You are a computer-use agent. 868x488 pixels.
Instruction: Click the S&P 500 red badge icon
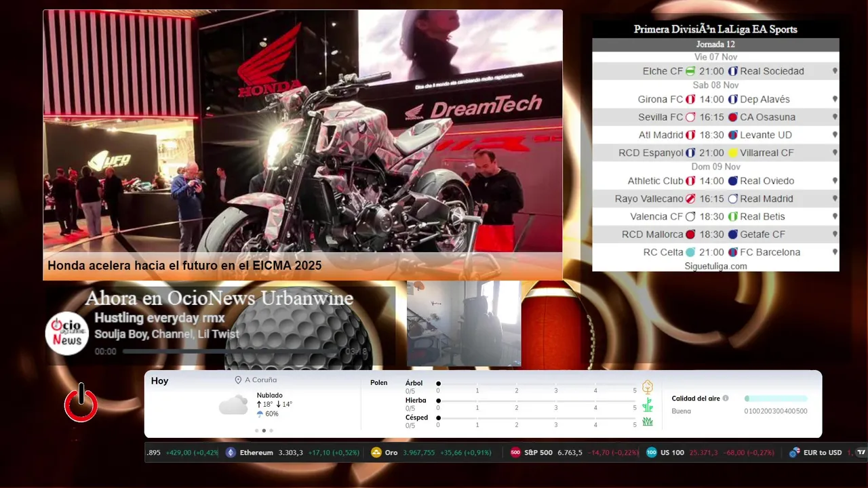[x=515, y=453]
